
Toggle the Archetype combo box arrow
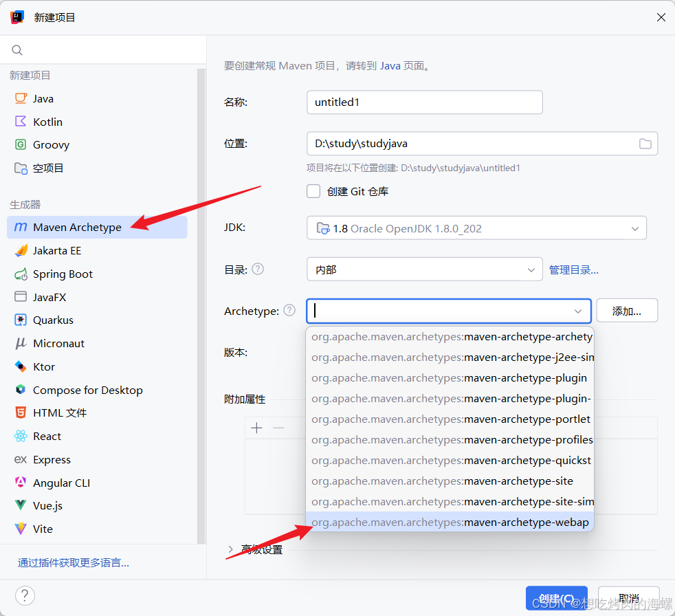pos(578,311)
